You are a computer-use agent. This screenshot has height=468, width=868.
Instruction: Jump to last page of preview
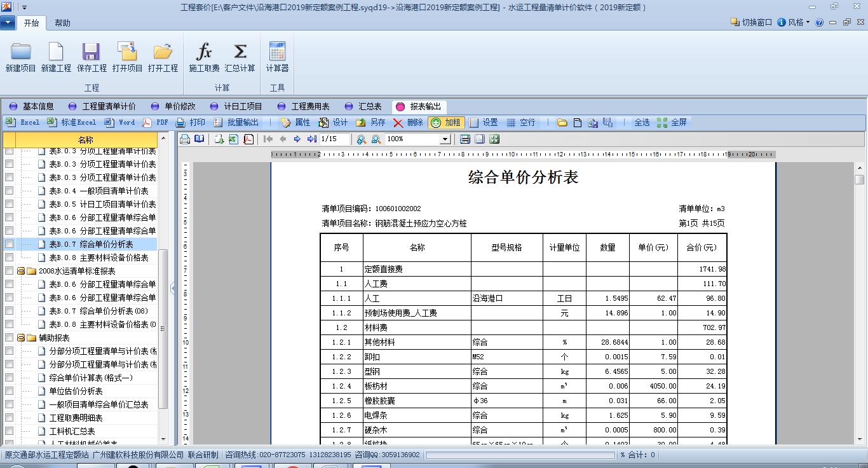[x=311, y=139]
